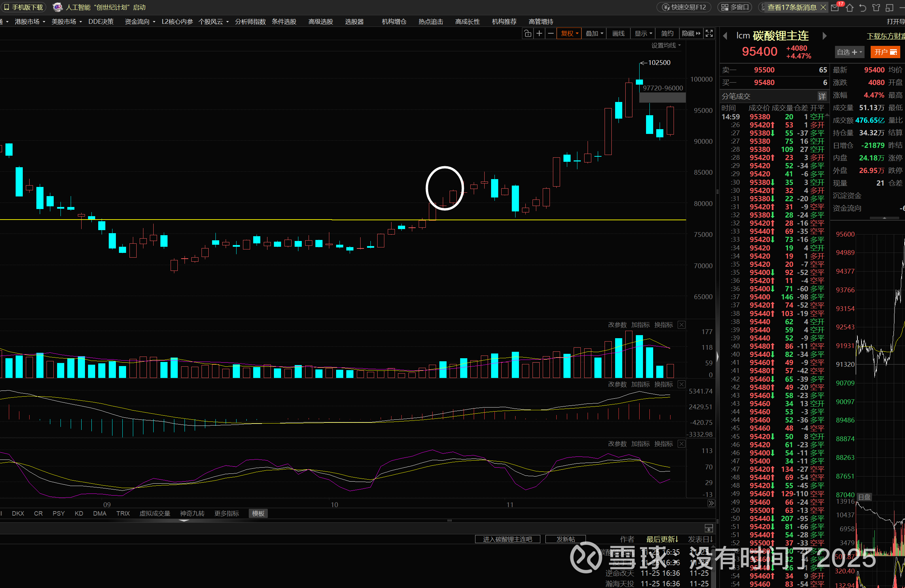Go to previous contract with left arrow

click(725, 36)
